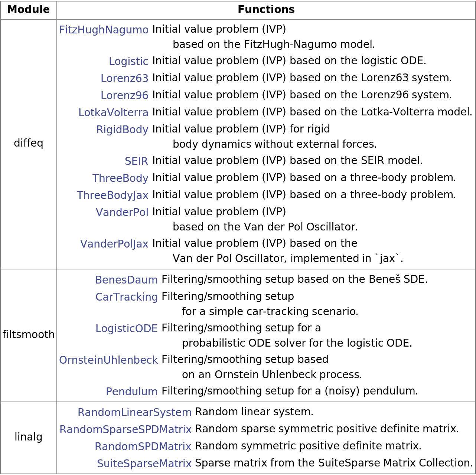Select the CarTracking link

(127, 297)
